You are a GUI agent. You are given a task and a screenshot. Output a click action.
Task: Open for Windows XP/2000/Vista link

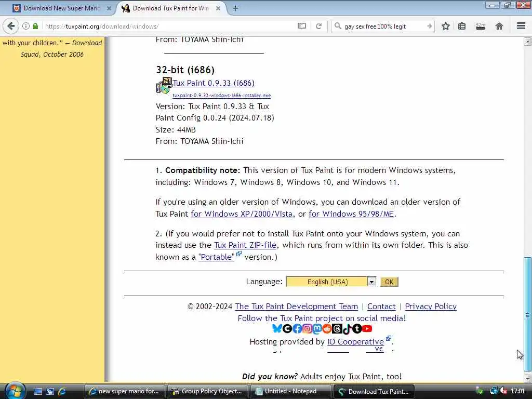242,214
